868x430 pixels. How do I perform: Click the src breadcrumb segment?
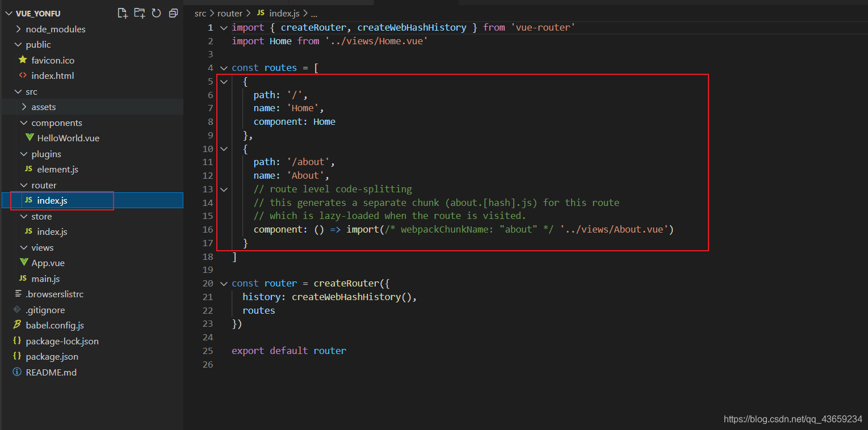(x=200, y=13)
